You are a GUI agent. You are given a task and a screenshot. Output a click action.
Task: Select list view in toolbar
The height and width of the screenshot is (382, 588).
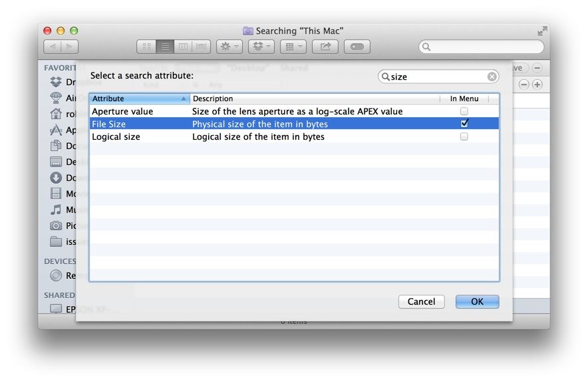(165, 47)
